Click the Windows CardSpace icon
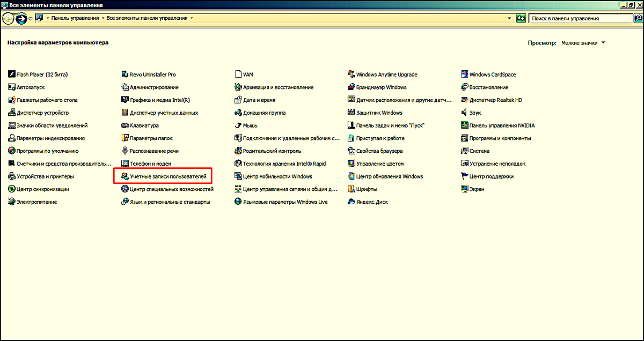This screenshot has width=644, height=341. tap(465, 75)
